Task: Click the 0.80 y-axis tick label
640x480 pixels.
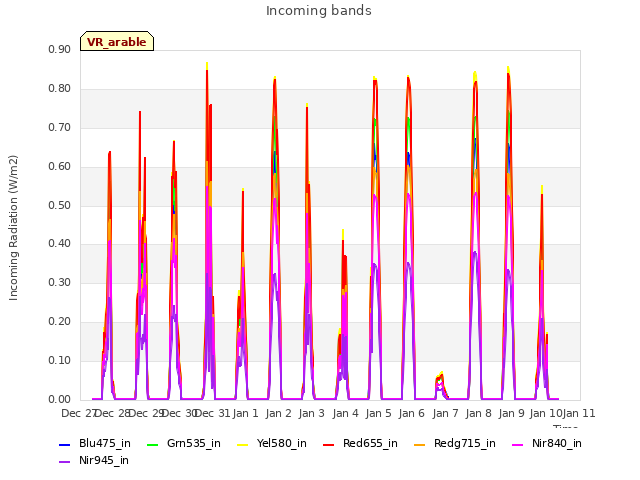Action: pyautogui.click(x=60, y=89)
